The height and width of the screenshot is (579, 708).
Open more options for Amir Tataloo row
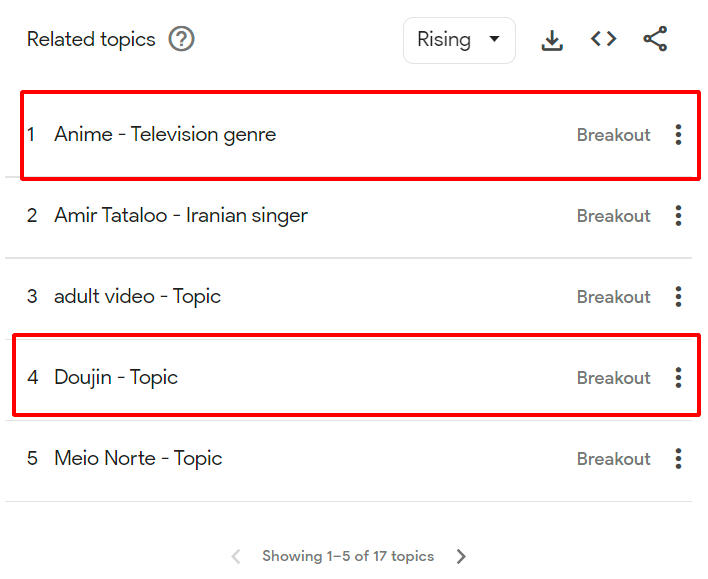coord(678,216)
